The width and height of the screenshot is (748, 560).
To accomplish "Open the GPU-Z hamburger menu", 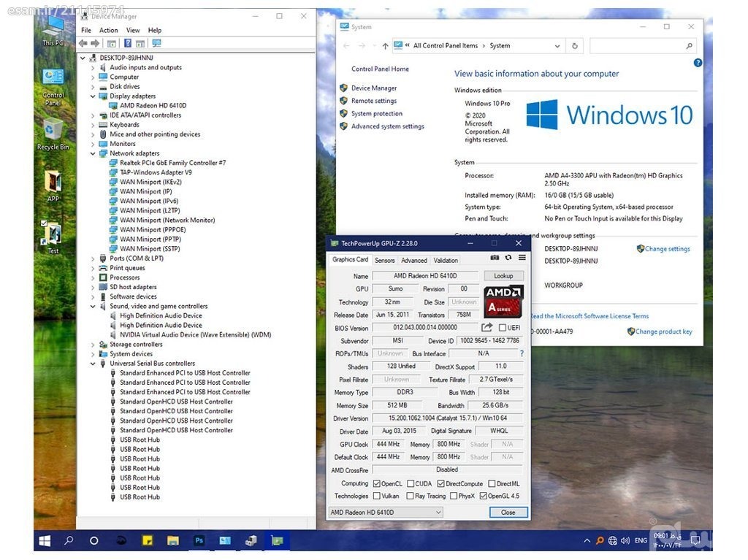I will pos(522,258).
